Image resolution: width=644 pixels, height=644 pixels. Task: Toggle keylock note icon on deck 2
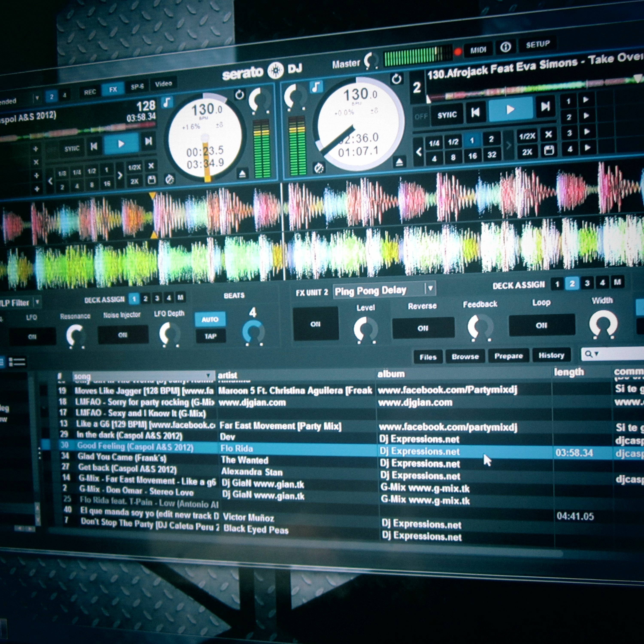[316, 87]
